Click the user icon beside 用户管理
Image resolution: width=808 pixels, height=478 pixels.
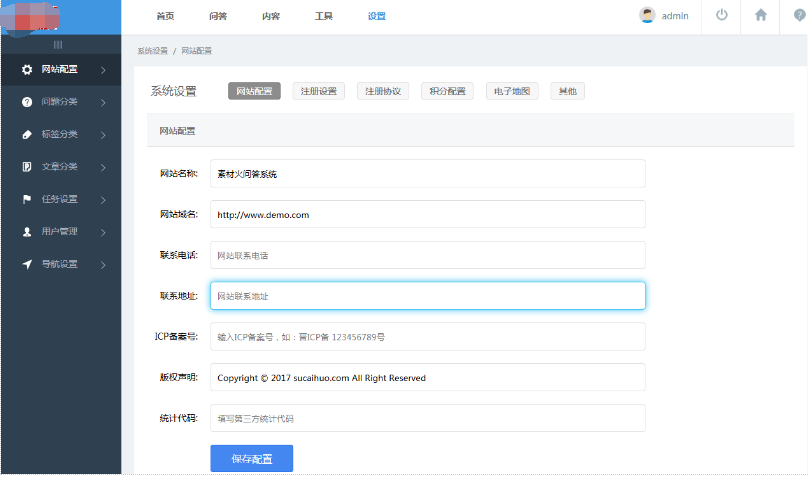pos(27,232)
